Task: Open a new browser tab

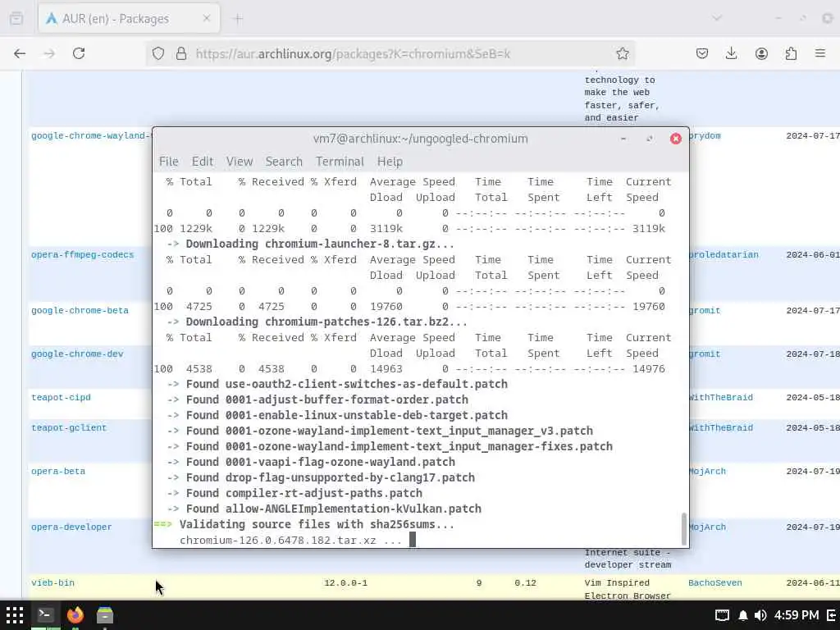Action: pos(239,19)
